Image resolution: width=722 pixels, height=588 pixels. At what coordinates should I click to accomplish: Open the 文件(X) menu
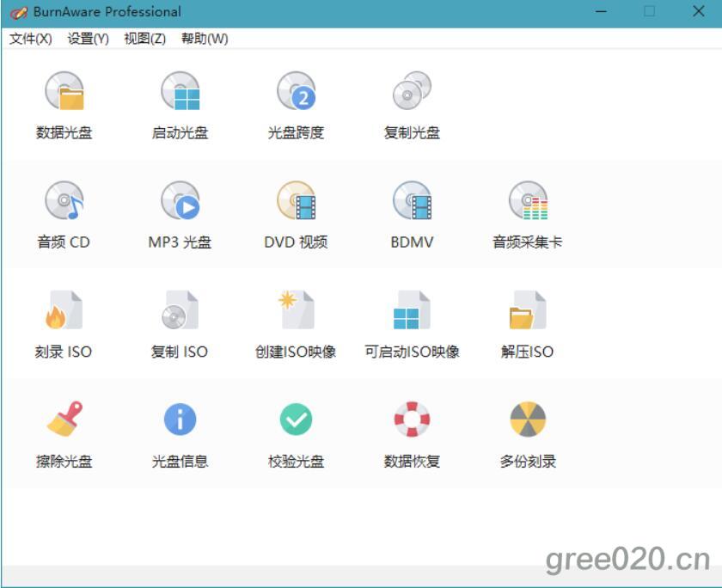30,39
